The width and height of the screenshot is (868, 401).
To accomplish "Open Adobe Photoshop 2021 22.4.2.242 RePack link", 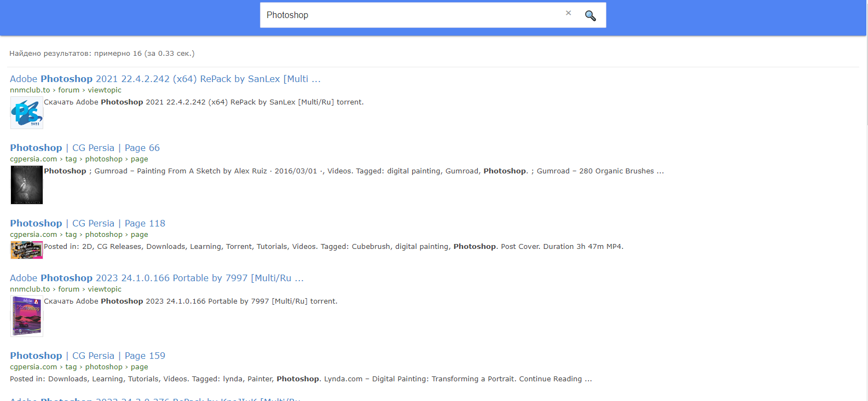I will tap(165, 79).
